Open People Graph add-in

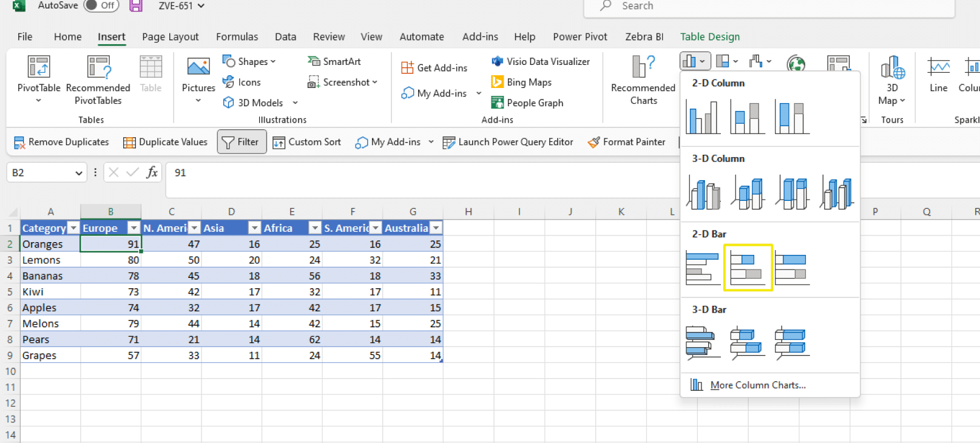pos(527,103)
